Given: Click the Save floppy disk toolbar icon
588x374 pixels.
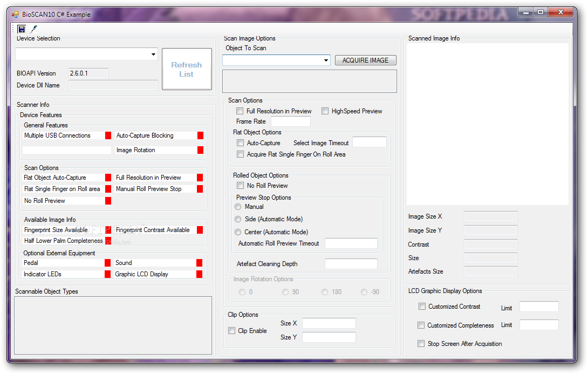Looking at the screenshot, I should (22, 29).
